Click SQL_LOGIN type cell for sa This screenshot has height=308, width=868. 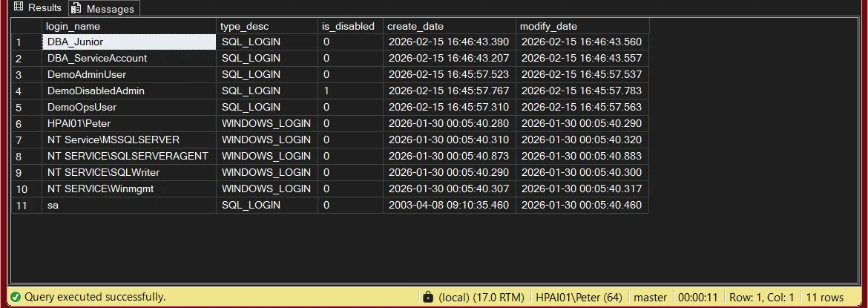267,206
